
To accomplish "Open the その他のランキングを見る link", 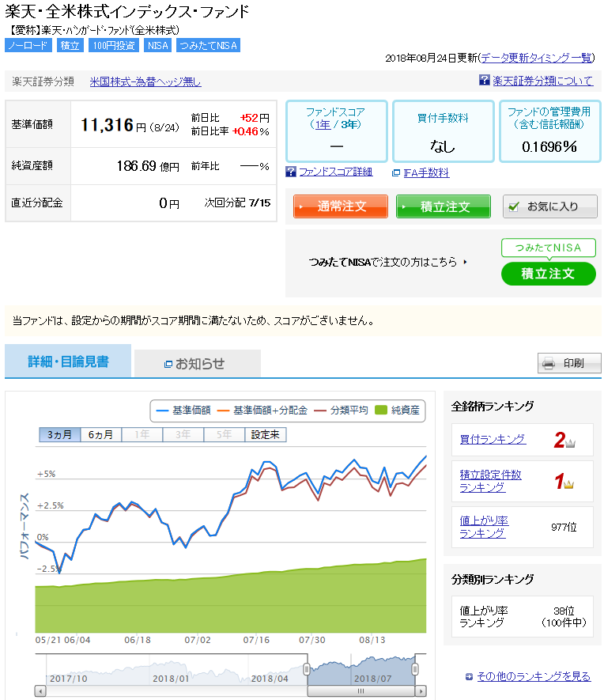I will tap(534, 677).
